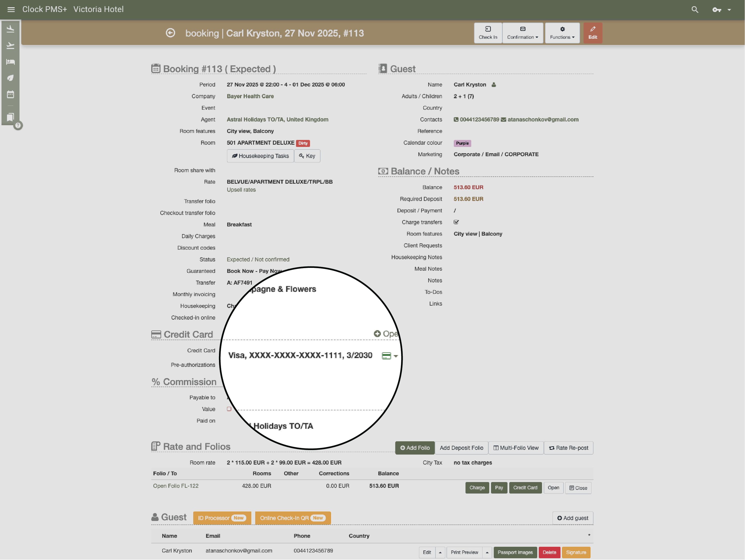
Task: Click the help question mark badge
Action: coord(18,126)
